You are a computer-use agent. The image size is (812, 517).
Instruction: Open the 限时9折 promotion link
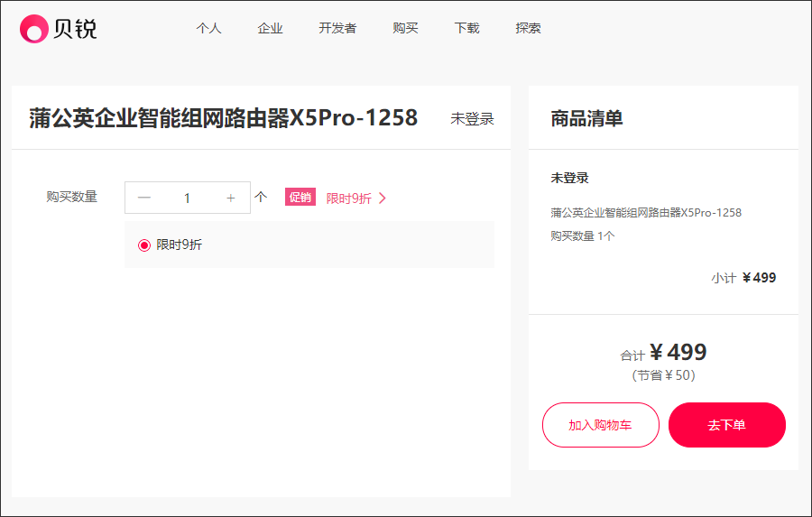(348, 198)
